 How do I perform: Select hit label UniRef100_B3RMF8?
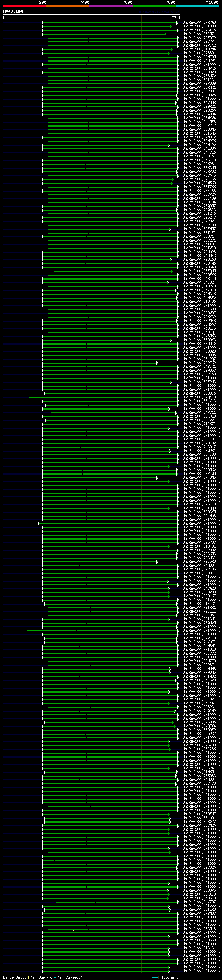[x=199, y=321]
